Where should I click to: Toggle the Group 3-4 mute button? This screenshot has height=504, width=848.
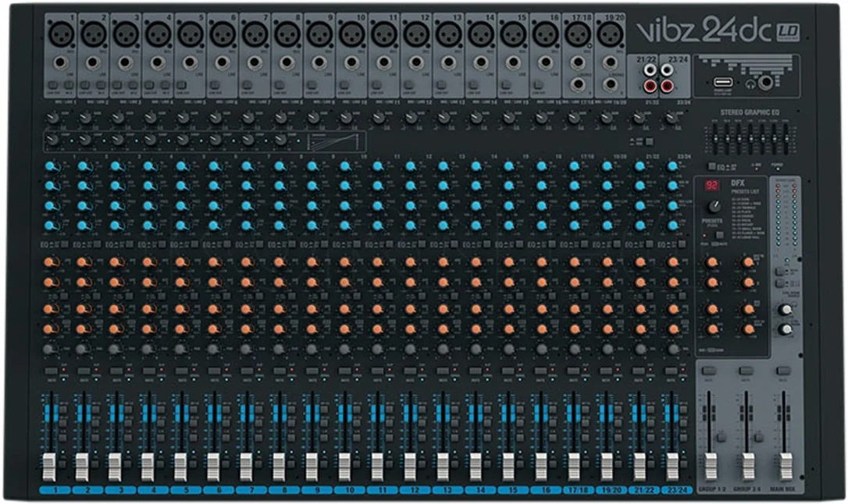click(746, 371)
